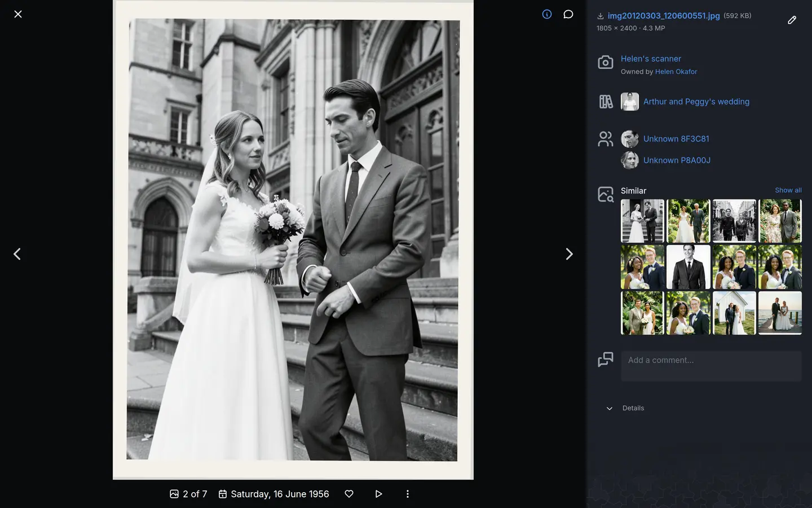Go to the next photo
The width and height of the screenshot is (812, 508).
point(569,254)
